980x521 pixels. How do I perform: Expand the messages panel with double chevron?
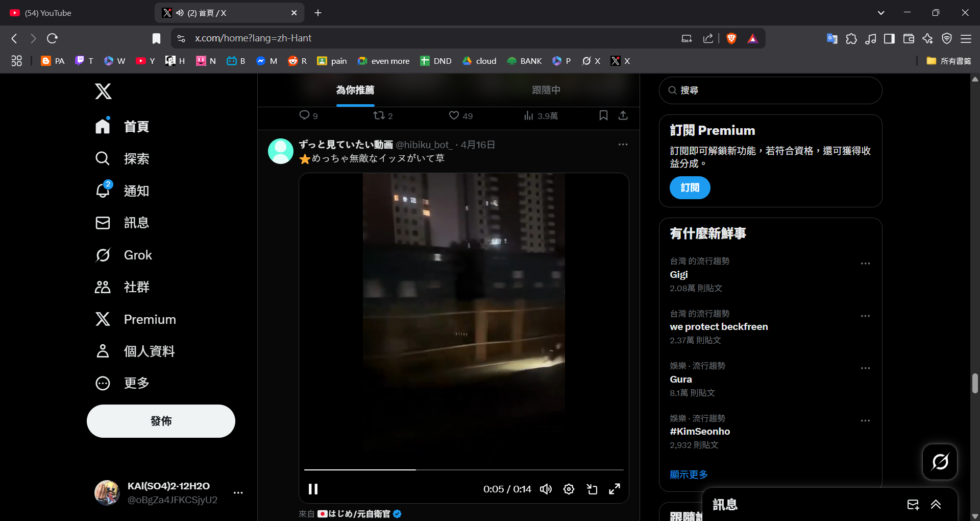pos(936,505)
